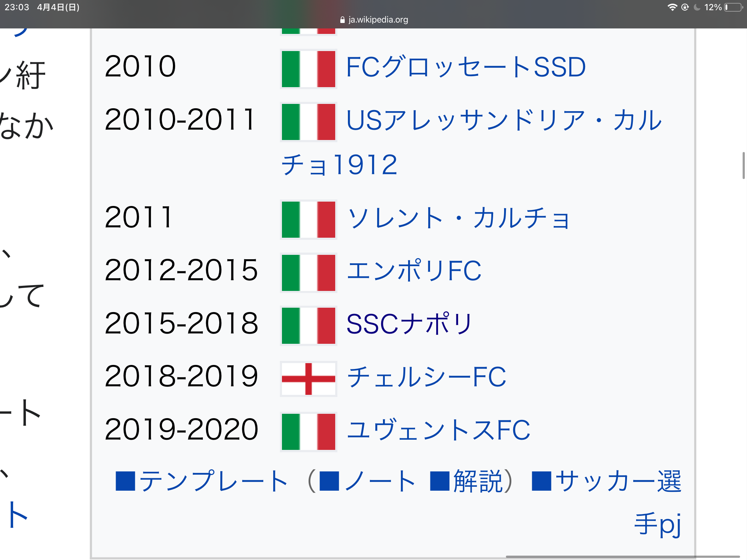This screenshot has width=747, height=560.
Task: Click the Italian flag beside FCグロッセートSSD
Action: tap(308, 69)
